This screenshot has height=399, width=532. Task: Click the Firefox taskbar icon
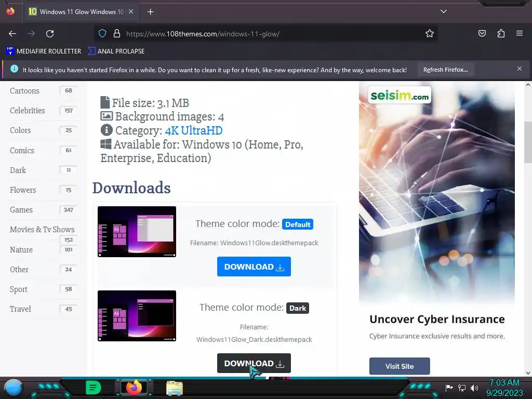point(134,388)
